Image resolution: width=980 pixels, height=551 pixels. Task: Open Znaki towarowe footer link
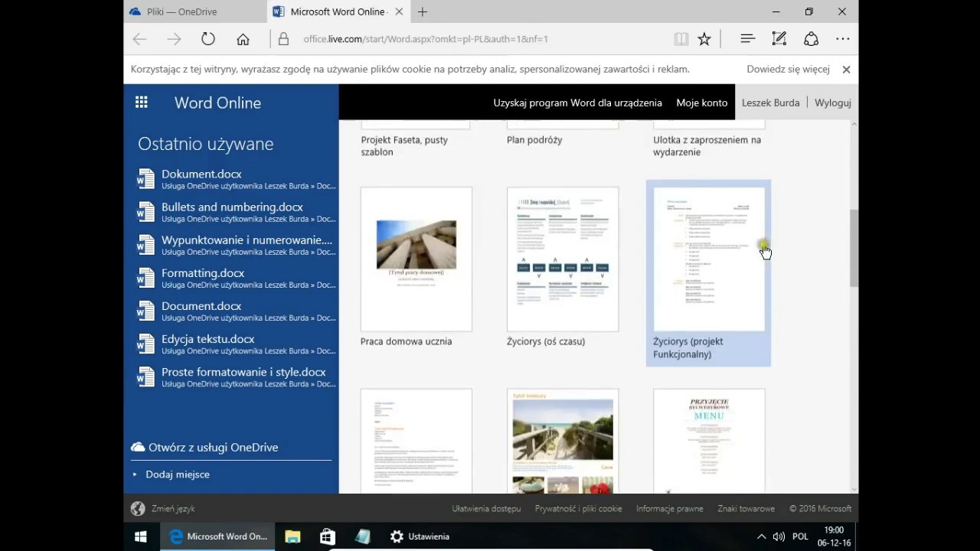[x=746, y=508]
